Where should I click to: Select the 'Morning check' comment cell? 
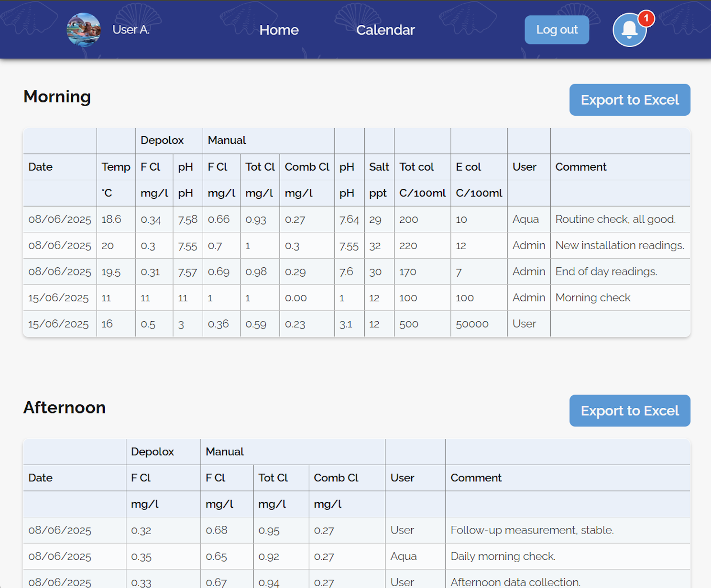pos(593,298)
